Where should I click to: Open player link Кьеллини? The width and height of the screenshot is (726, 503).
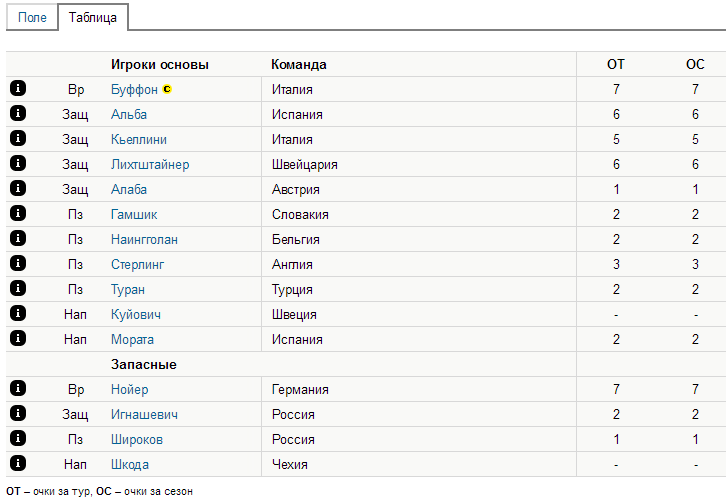pyautogui.click(x=139, y=139)
